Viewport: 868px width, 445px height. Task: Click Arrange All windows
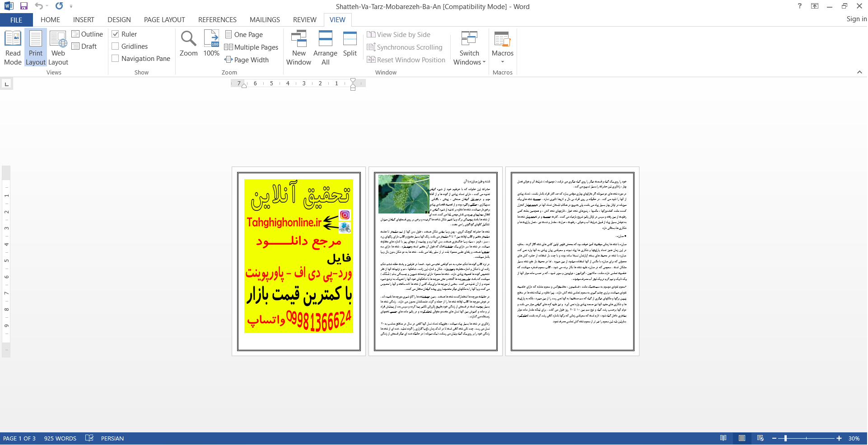pyautogui.click(x=325, y=48)
